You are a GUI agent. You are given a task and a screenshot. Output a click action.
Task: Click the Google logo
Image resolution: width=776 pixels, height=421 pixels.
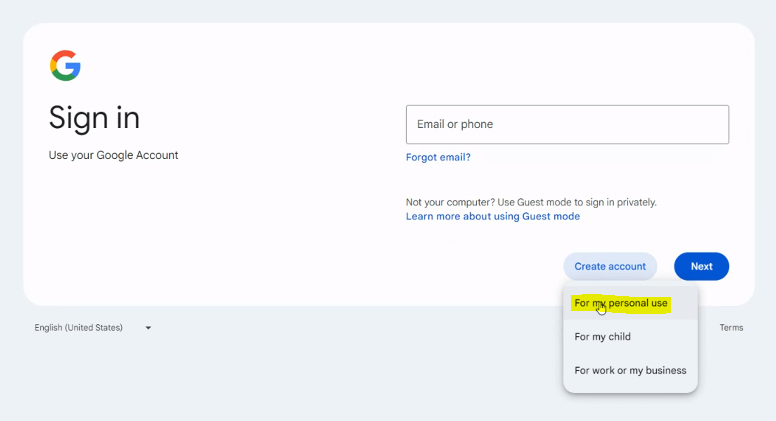pos(65,66)
